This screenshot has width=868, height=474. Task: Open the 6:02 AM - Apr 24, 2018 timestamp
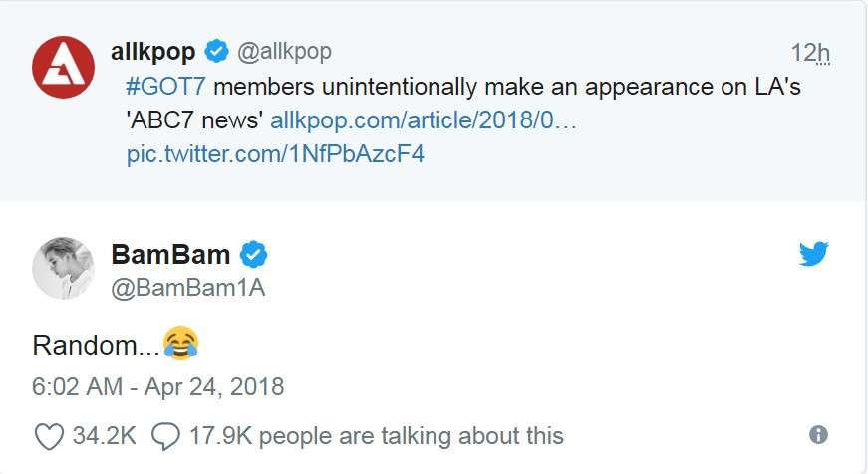[x=158, y=387]
